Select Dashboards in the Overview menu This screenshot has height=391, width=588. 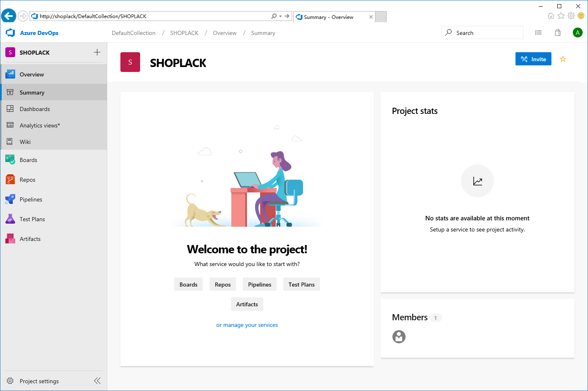coord(35,109)
